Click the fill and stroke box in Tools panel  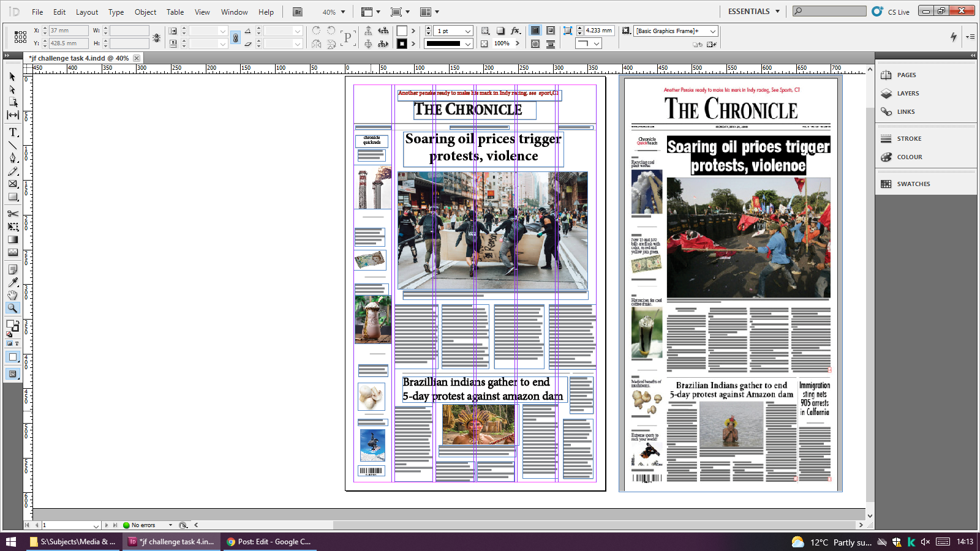[x=12, y=326]
